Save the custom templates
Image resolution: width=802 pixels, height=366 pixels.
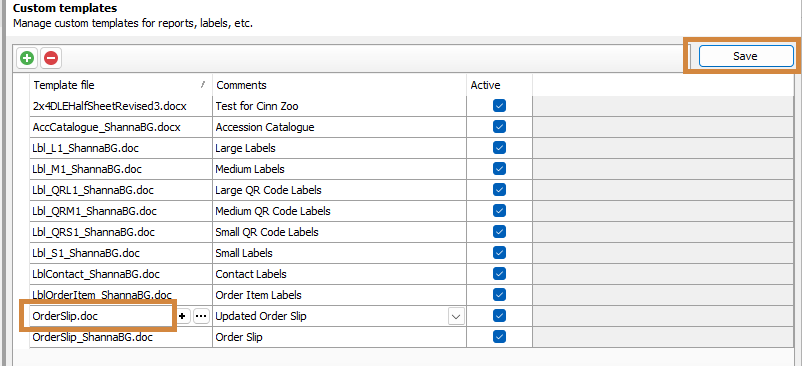tap(745, 56)
